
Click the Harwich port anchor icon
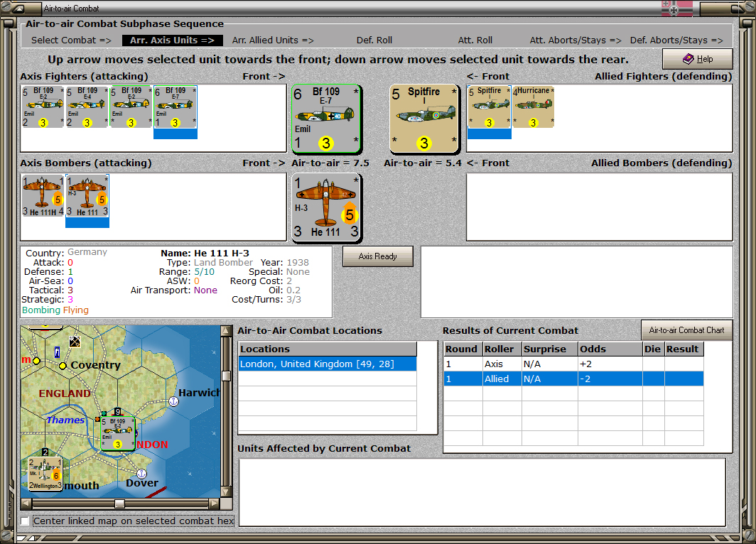(173, 401)
